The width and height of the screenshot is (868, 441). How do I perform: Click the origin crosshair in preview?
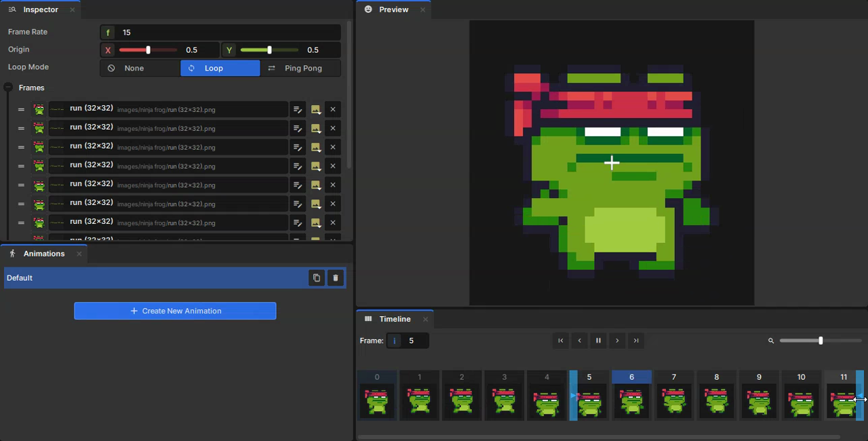pos(612,163)
